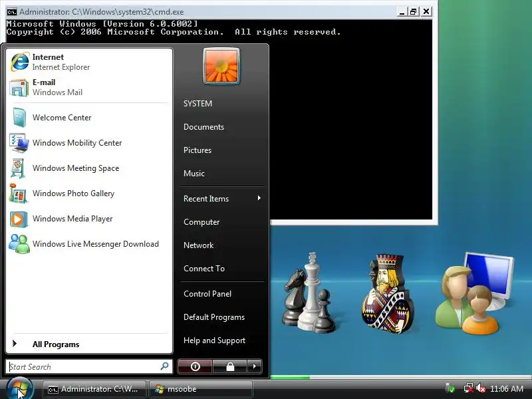Open Help and Support
Image resolution: width=532 pixels, height=399 pixels.
(214, 340)
